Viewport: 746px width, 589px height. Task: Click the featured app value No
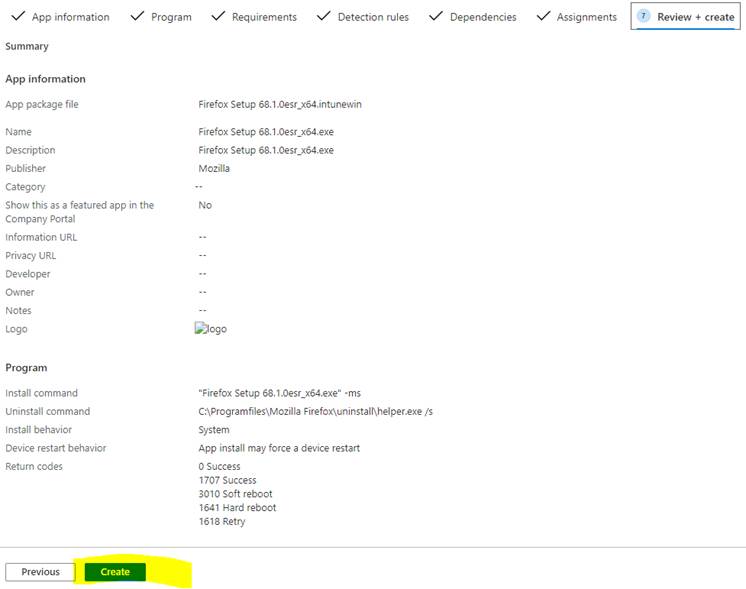point(205,205)
